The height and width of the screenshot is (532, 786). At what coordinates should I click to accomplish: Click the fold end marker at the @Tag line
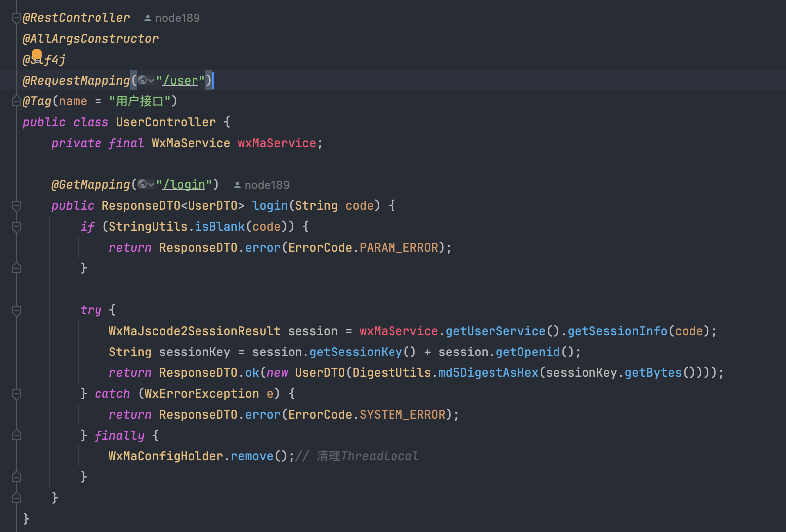point(16,101)
